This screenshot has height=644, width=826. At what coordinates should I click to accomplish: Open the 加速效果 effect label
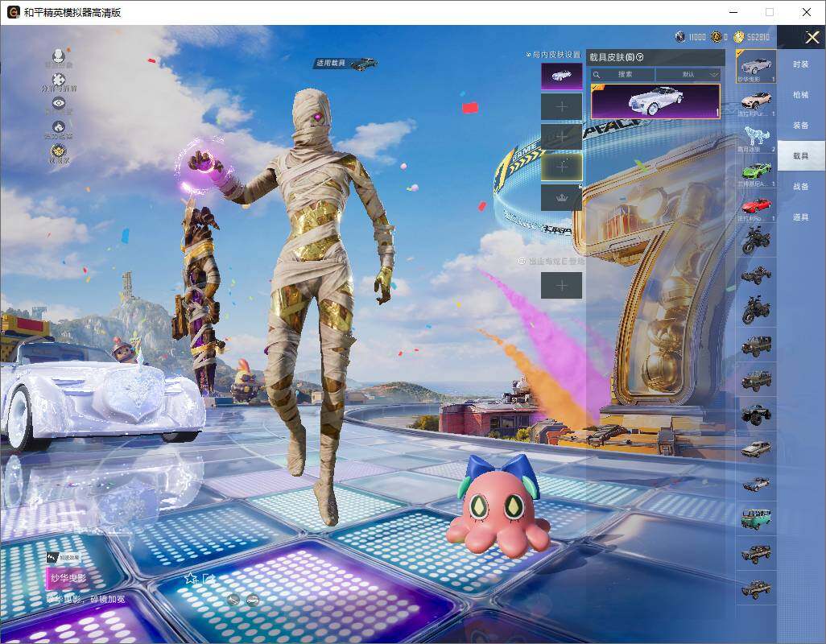point(64,557)
